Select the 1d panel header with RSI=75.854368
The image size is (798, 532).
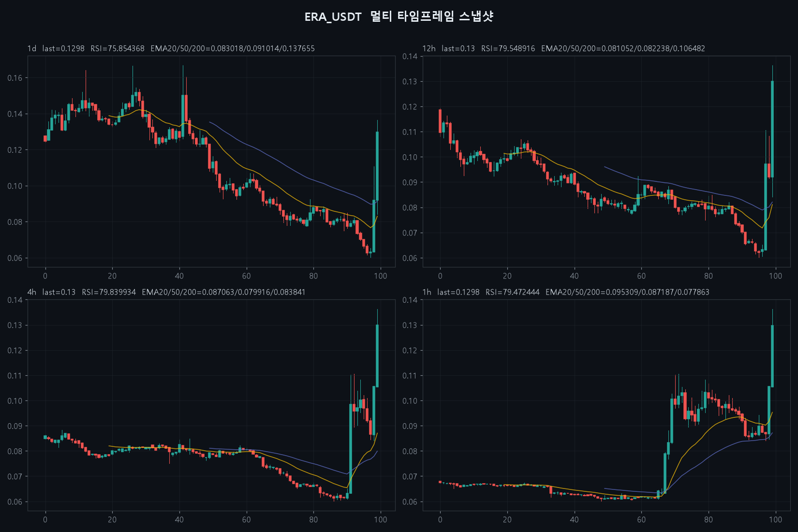coord(171,48)
